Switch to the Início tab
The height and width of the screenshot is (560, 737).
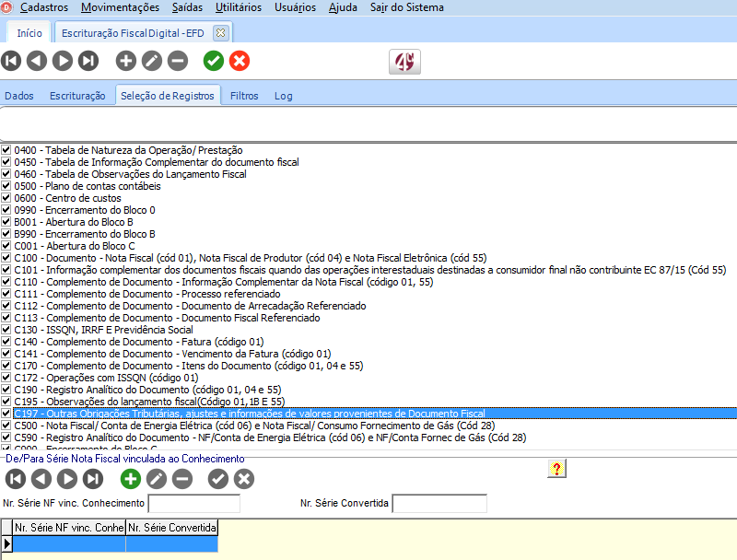point(29,33)
